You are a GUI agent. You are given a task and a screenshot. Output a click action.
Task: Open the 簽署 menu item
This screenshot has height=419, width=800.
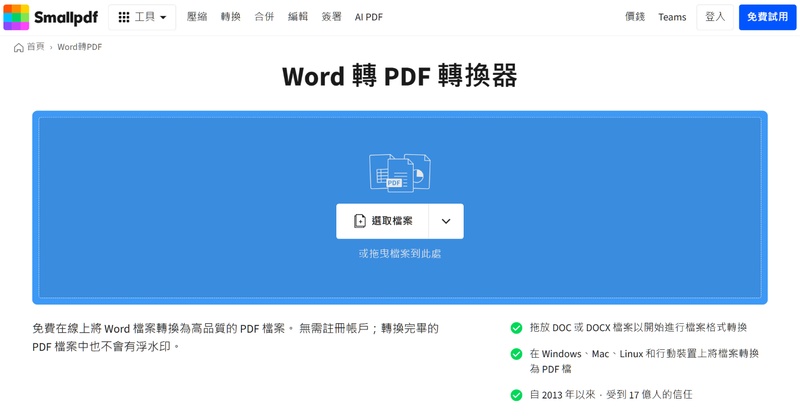[331, 17]
